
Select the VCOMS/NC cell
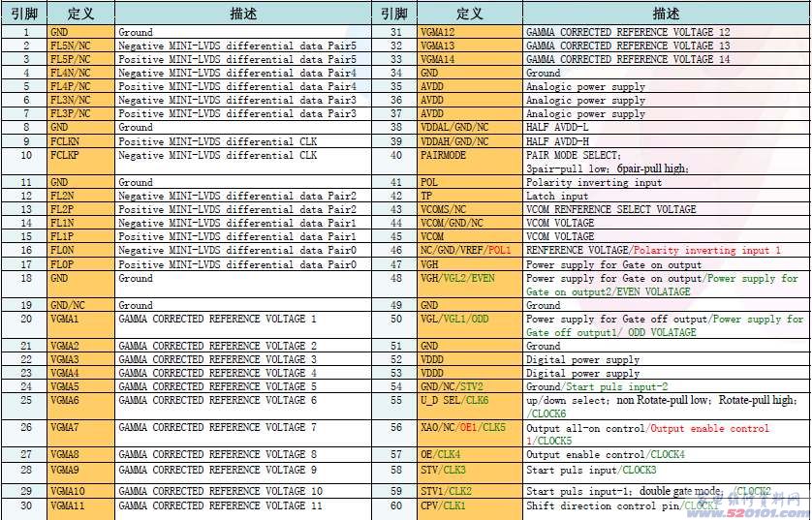[469, 209]
